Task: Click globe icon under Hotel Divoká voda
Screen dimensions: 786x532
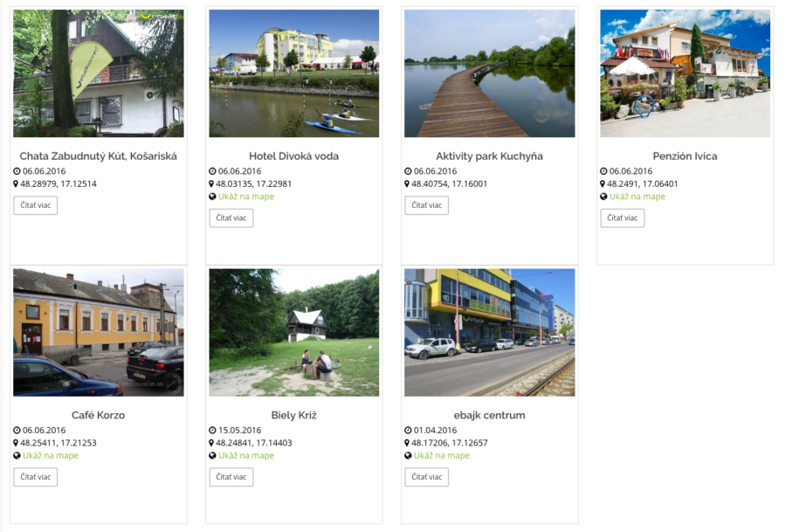Action: click(212, 197)
